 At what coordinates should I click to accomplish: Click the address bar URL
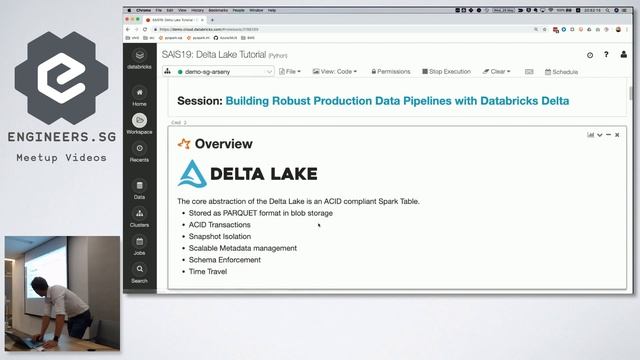point(209,29)
